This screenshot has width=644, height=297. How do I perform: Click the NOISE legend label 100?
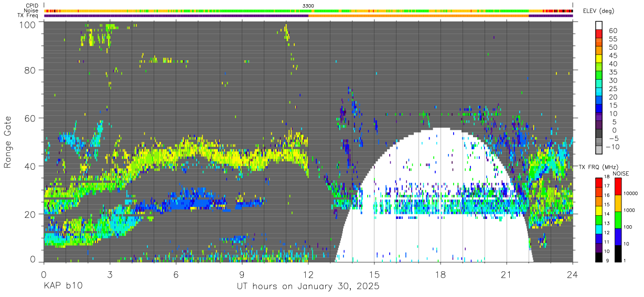point(628,227)
